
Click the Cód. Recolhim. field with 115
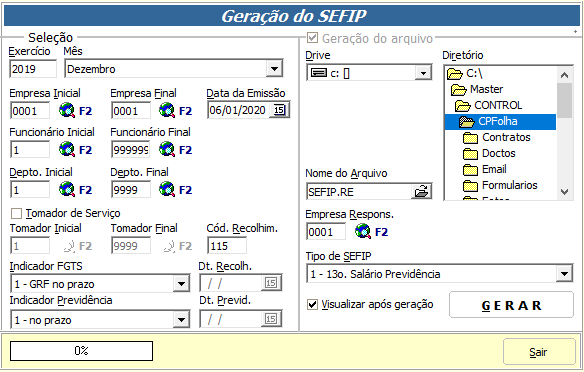point(227,246)
